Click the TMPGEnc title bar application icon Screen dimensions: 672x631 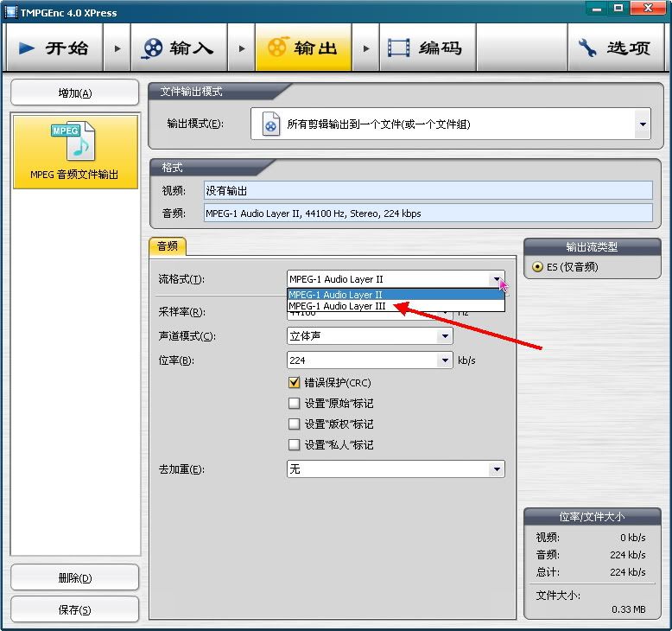[x=11, y=11]
